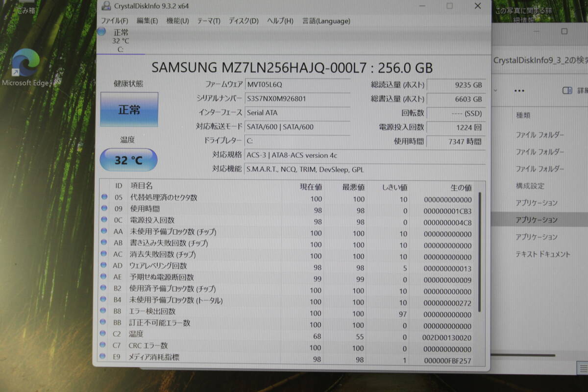The image size is (588, 392).
Task: Open the ディスク(D) menu to switch disks
Action: (x=244, y=21)
